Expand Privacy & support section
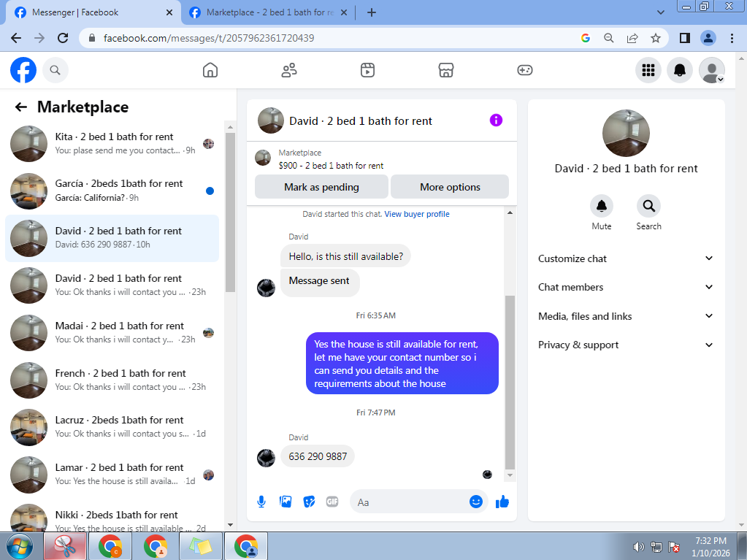This screenshot has height=560, width=747. click(626, 345)
